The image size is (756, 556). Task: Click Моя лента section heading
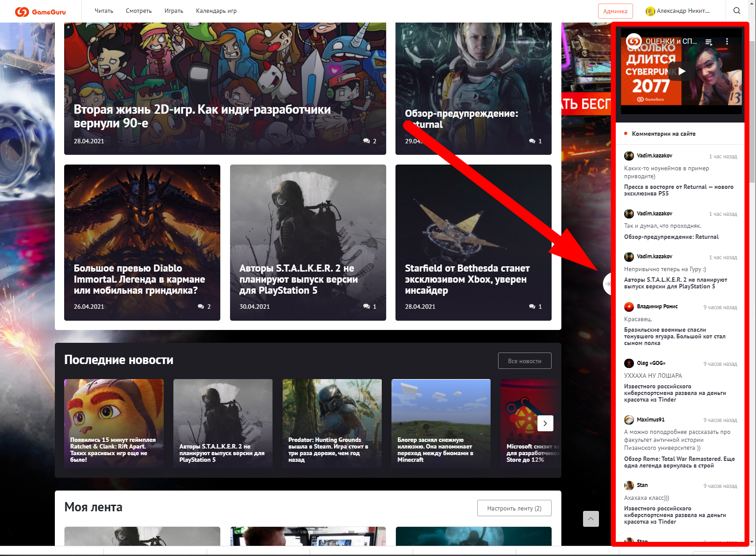[93, 507]
